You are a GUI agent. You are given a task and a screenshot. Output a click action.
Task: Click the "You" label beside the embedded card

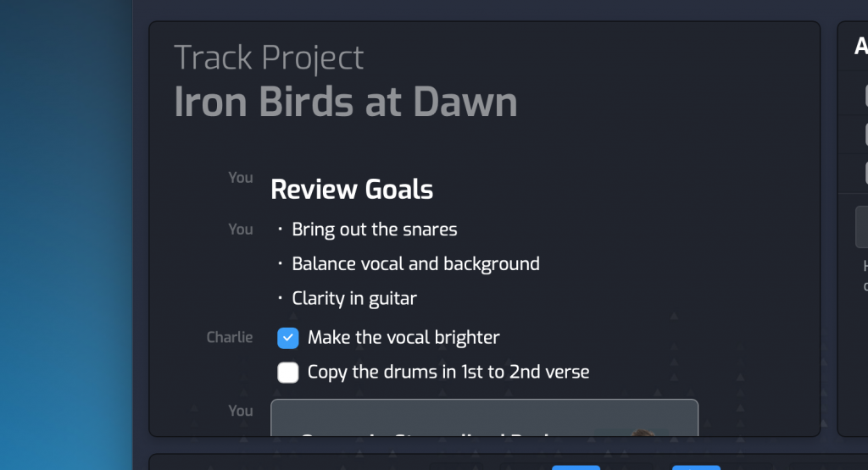pos(241,411)
